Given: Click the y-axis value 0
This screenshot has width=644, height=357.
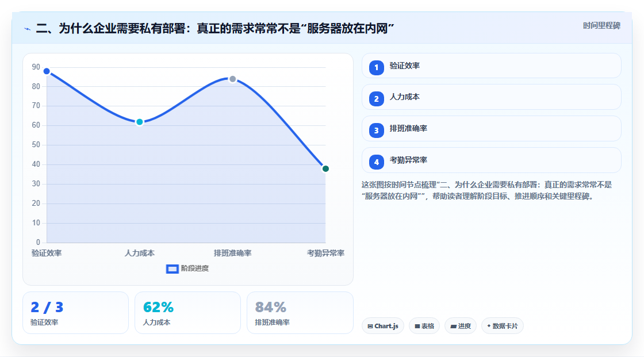Looking at the screenshot, I should 38,243.
